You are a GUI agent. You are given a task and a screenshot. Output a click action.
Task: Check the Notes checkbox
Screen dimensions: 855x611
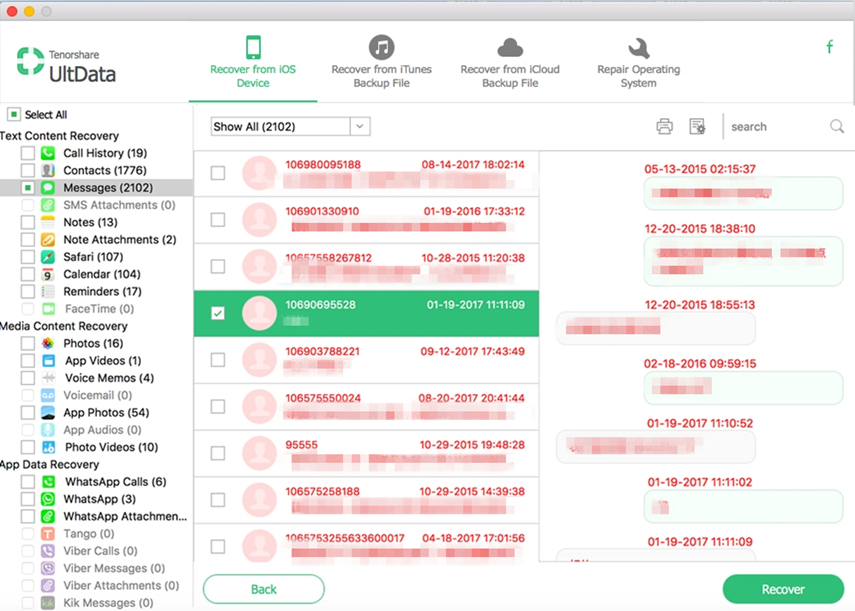28,222
